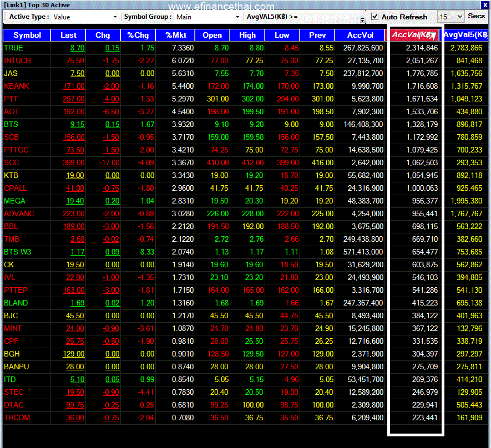This screenshot has width=491, height=448.
Task: Select the MINT symbol
Action: click(13, 328)
